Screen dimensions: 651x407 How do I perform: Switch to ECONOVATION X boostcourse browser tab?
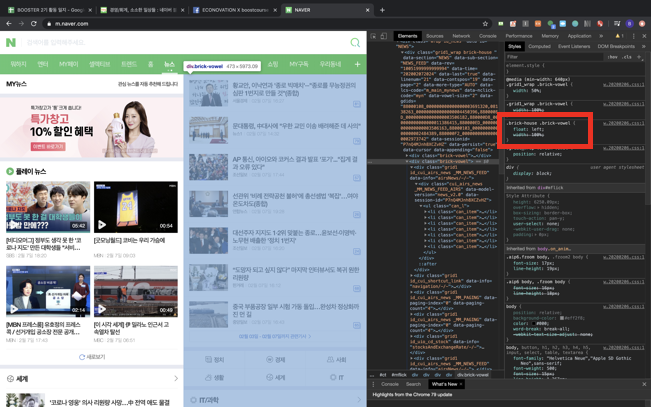235,10
